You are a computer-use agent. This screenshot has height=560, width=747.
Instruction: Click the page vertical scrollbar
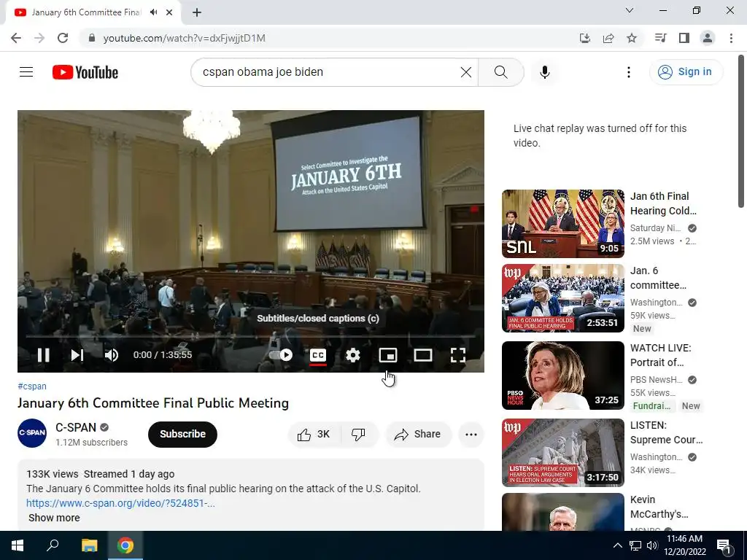tap(741, 132)
